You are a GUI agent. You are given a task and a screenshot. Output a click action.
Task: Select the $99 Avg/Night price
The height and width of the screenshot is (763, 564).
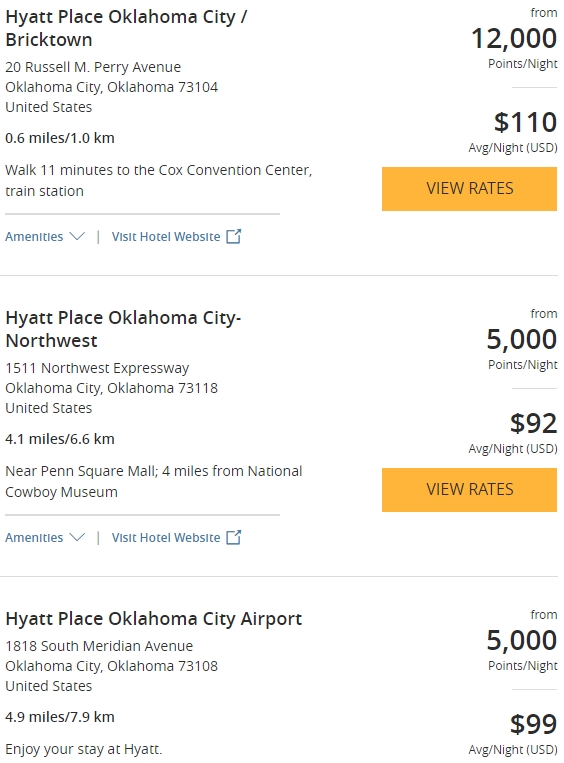pyautogui.click(x=513, y=733)
